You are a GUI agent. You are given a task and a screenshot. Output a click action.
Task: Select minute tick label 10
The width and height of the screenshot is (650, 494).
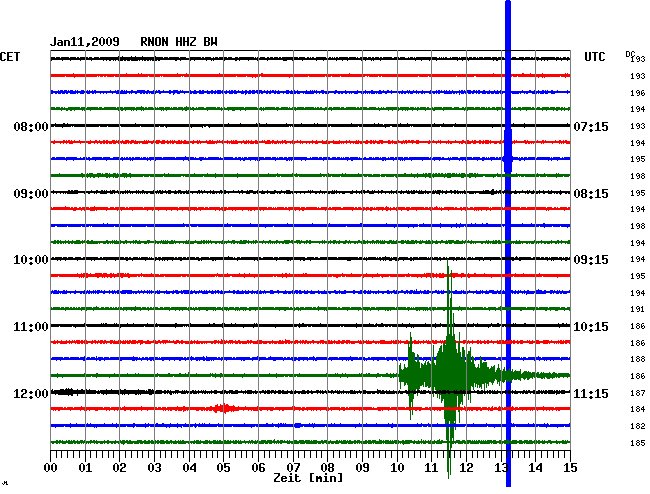(397, 468)
